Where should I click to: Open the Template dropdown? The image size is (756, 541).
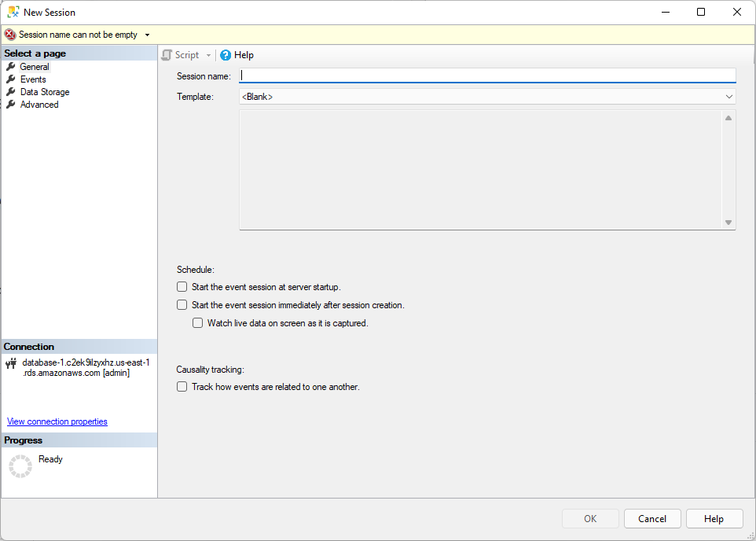coord(487,97)
